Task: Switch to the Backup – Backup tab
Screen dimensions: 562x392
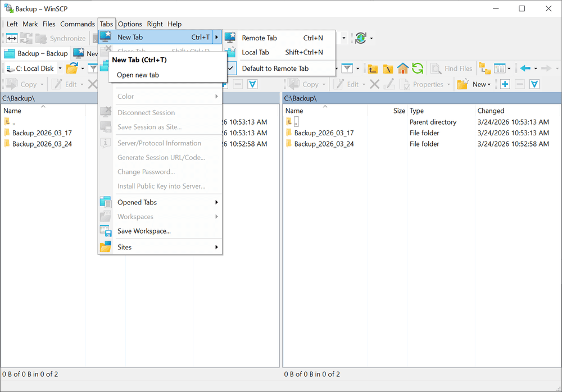Action: click(36, 53)
